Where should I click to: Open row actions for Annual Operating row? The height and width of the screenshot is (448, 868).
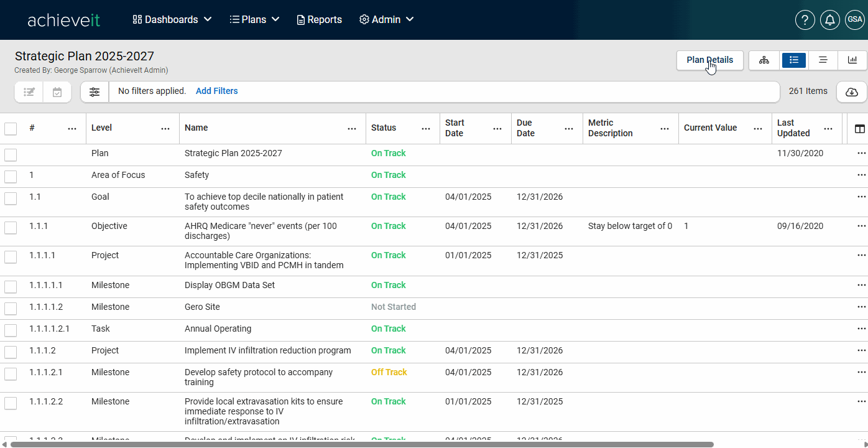tap(861, 329)
